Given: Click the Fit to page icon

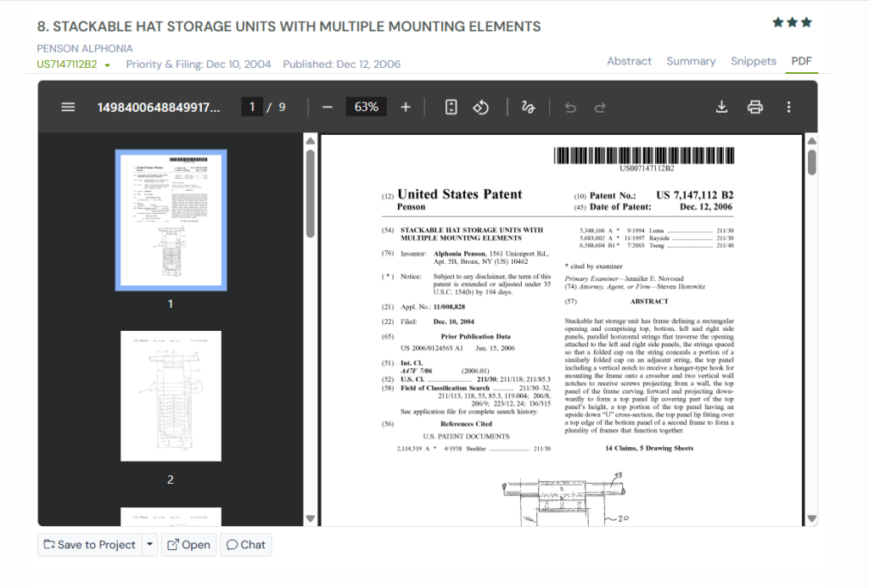Looking at the screenshot, I should coord(451,107).
